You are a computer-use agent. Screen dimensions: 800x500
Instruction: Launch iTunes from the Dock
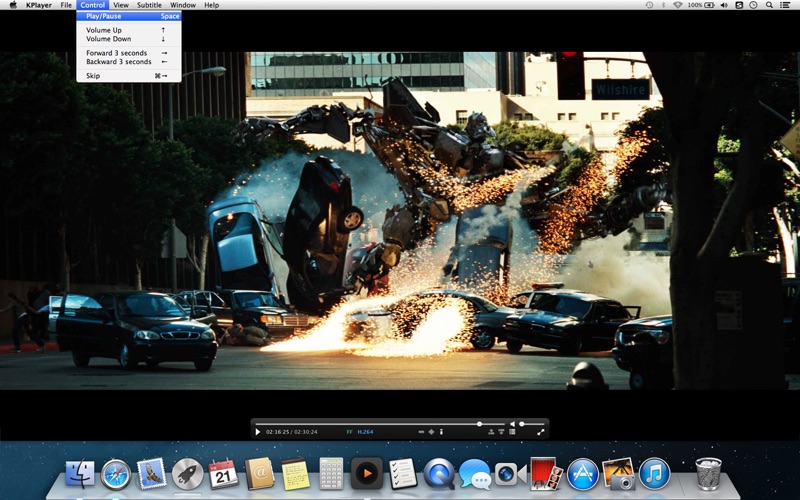[x=655, y=474]
